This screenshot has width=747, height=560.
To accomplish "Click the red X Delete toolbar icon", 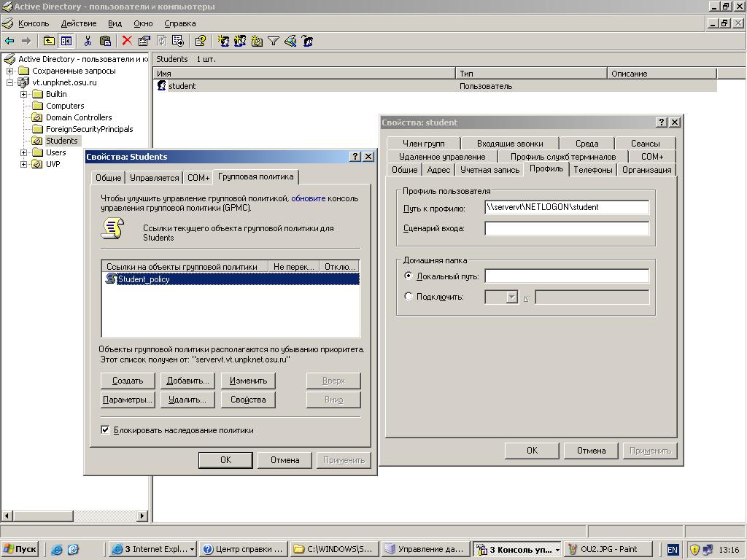I will (x=127, y=41).
